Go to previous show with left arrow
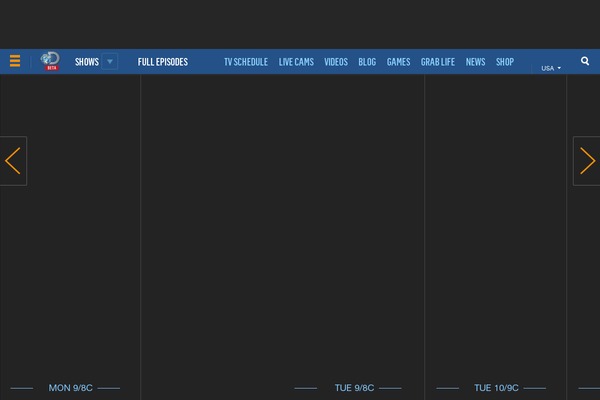Viewport: 600px width, 400px height. (13, 161)
